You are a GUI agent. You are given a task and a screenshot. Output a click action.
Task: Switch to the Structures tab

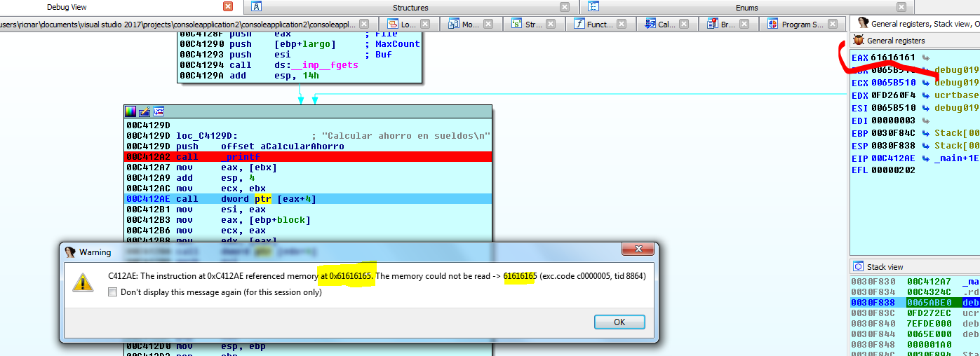point(410,7)
